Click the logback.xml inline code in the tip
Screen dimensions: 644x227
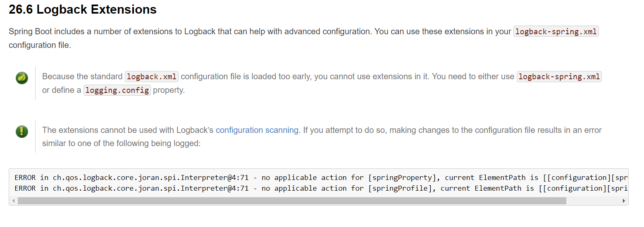pyautogui.click(x=152, y=77)
